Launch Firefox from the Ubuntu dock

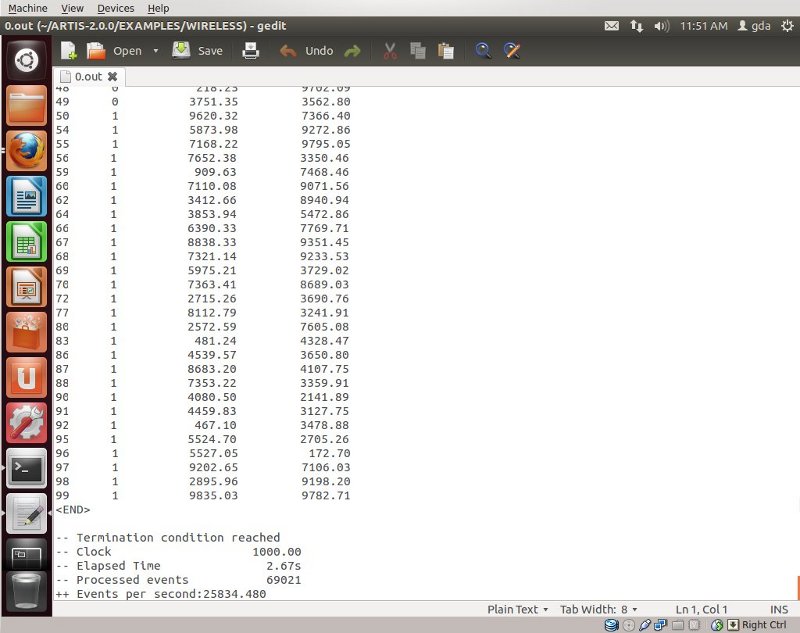coord(27,150)
